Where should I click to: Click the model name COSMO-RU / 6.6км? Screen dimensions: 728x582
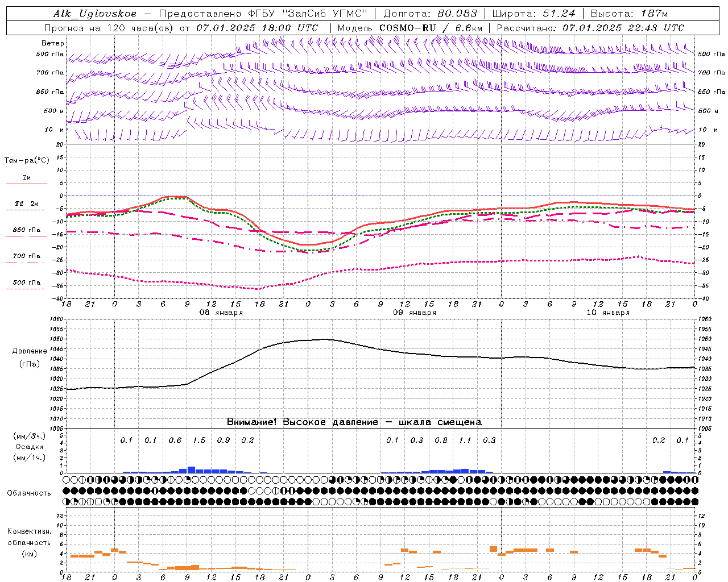click(x=431, y=28)
